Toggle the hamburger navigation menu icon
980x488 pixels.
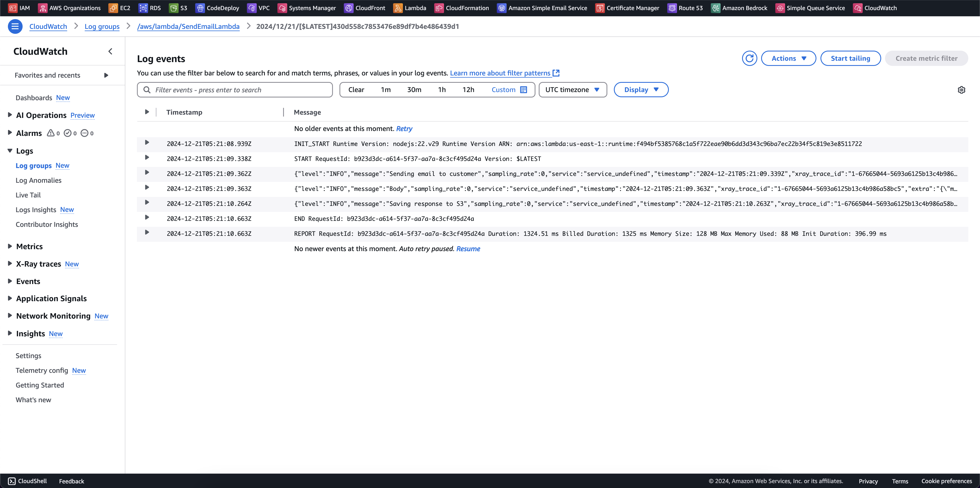coord(15,26)
